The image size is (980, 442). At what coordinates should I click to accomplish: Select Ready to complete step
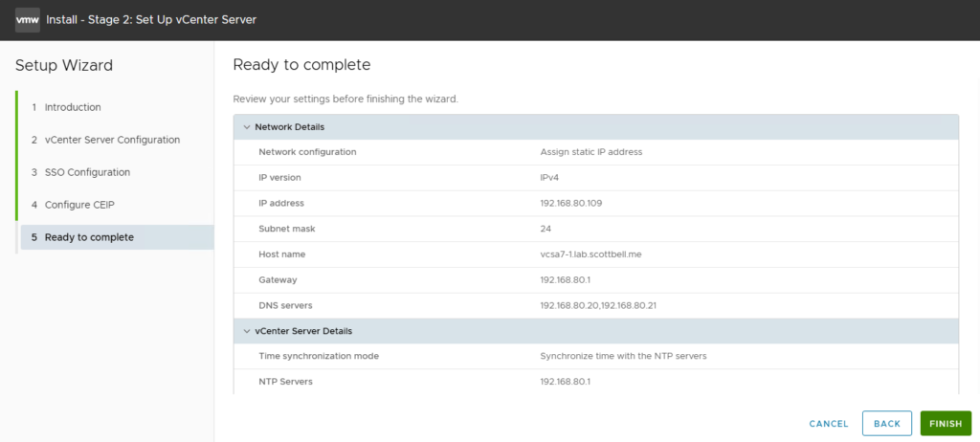coord(89,237)
